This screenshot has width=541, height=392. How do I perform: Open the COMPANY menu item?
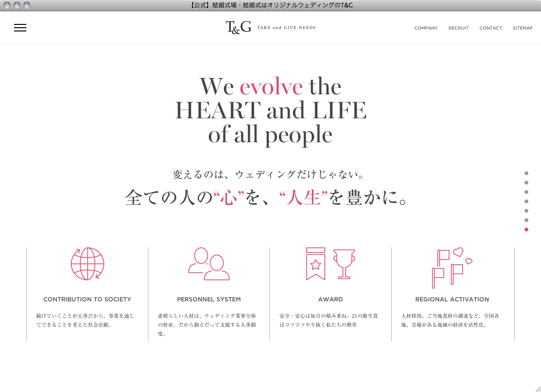coord(425,28)
